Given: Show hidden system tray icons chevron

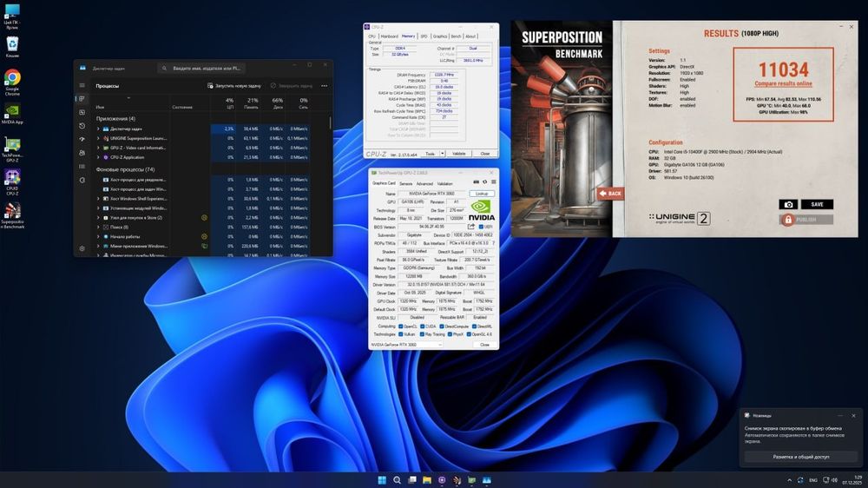Looking at the screenshot, I should coord(789,480).
